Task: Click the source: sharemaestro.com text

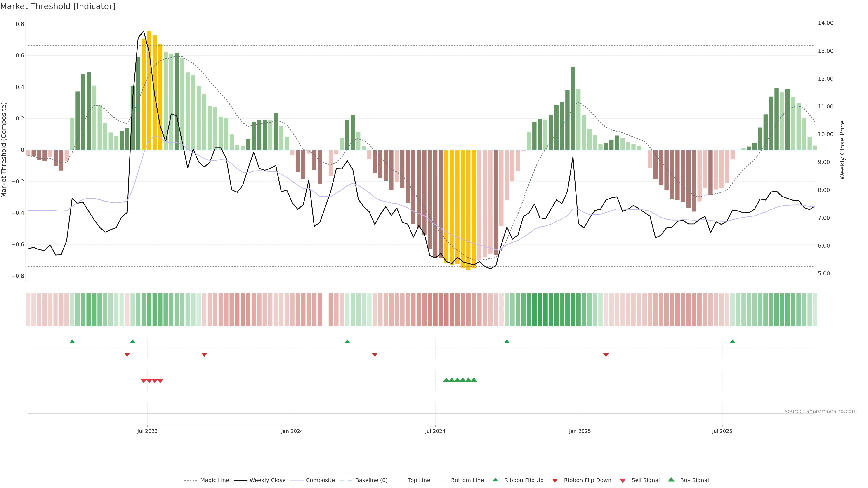Action: 821,411
